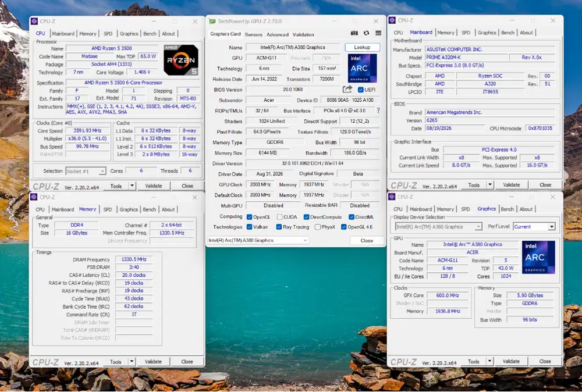Click the Lookup button in GPU-Z
This screenshot has width=582, height=392.
click(x=362, y=48)
